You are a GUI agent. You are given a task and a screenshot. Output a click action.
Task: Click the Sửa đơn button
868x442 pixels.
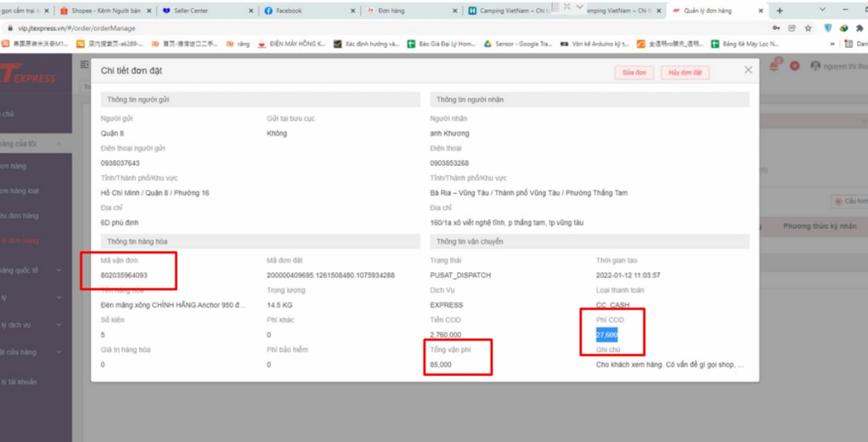(x=634, y=73)
